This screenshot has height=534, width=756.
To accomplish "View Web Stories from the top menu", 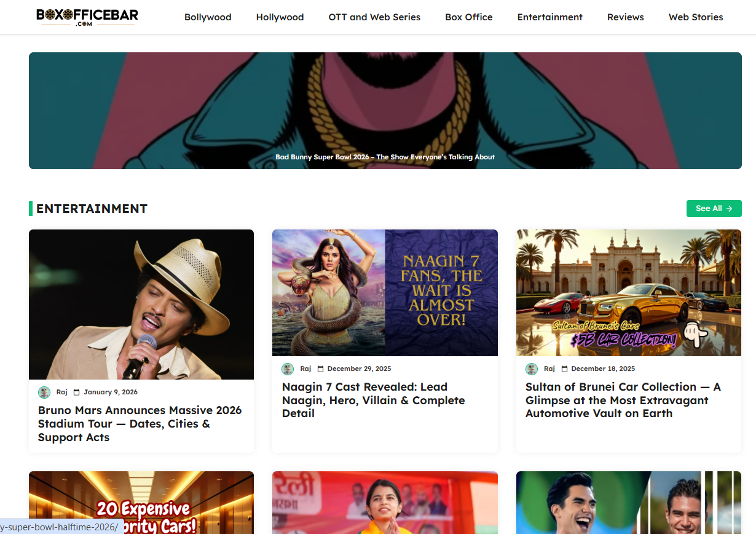I will (695, 17).
